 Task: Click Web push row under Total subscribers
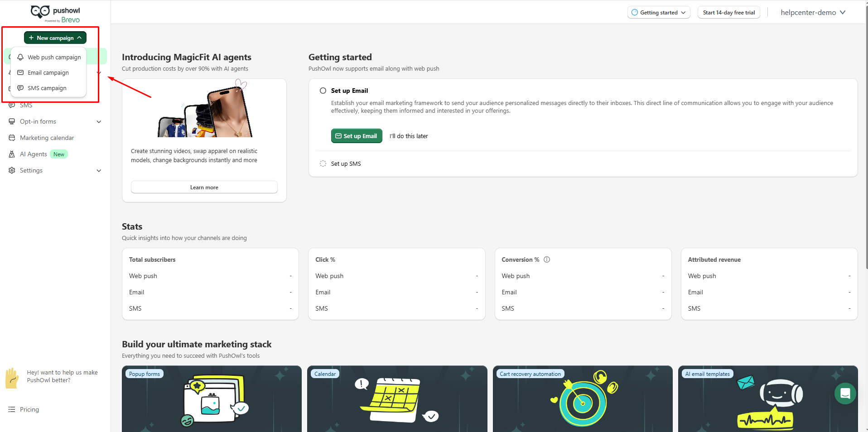coord(210,276)
